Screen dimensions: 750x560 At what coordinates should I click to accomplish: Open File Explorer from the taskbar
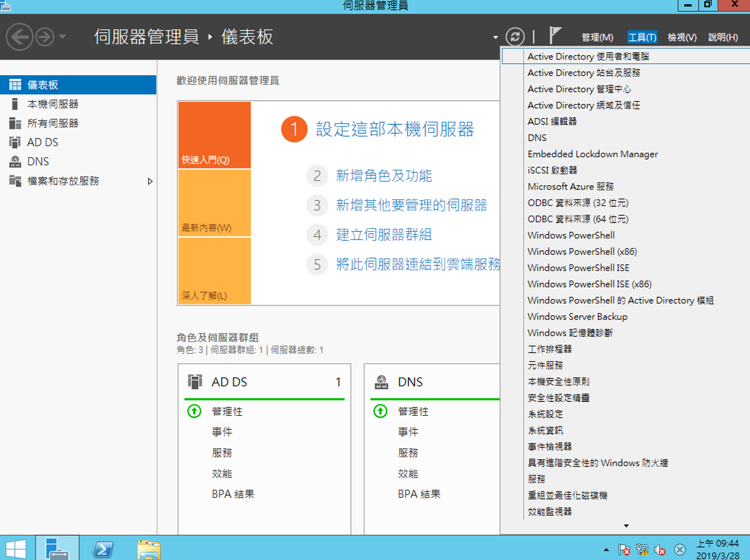click(x=149, y=549)
